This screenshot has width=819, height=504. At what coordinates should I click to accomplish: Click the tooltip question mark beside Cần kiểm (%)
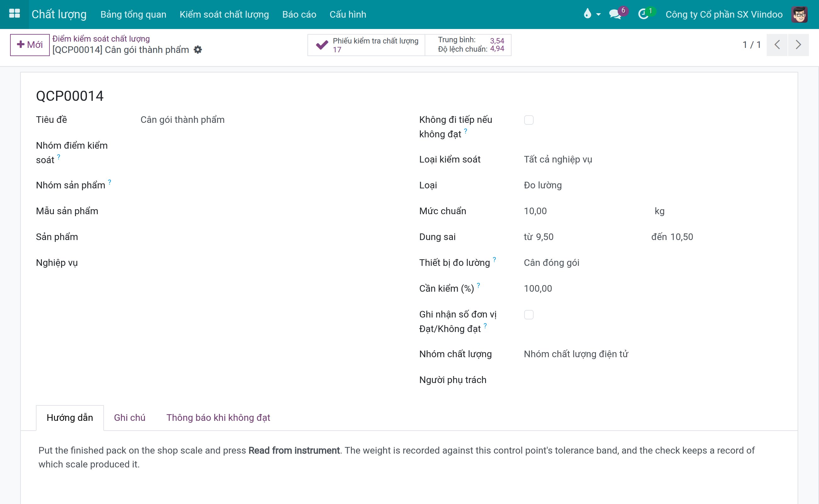click(x=478, y=285)
